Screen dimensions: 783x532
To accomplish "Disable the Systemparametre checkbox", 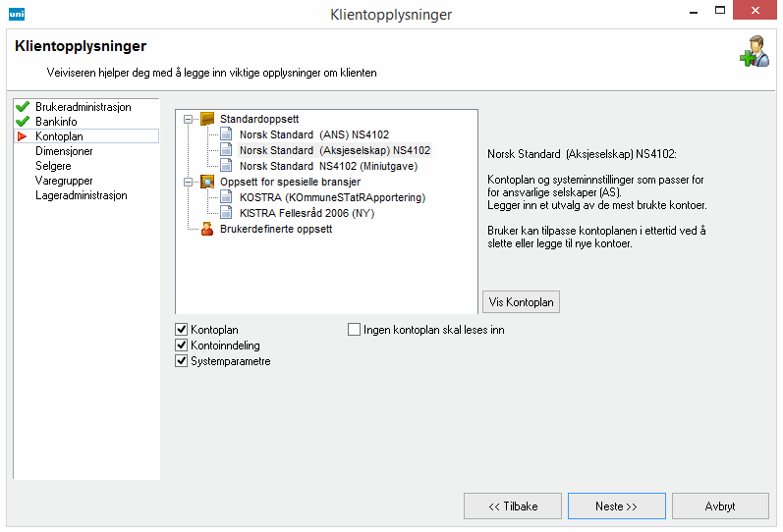I will 181,361.
